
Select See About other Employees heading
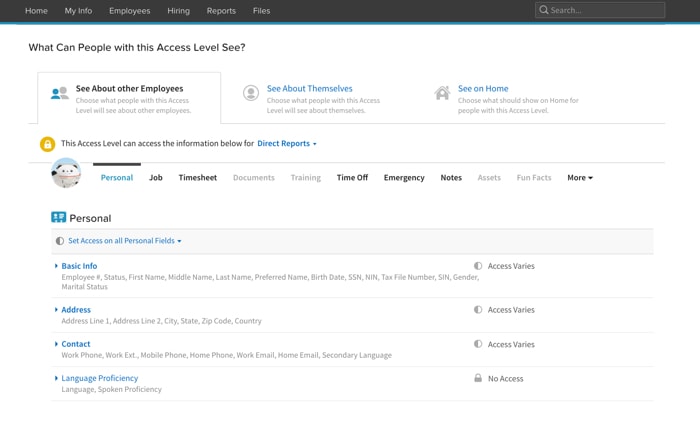pos(129,89)
